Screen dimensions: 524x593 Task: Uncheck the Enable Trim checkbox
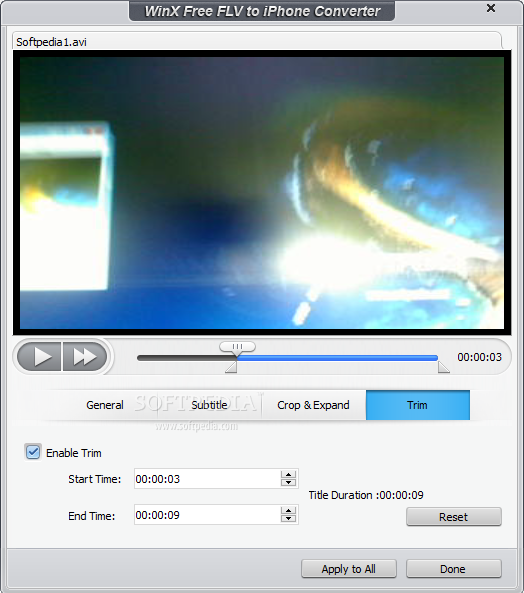point(33,452)
